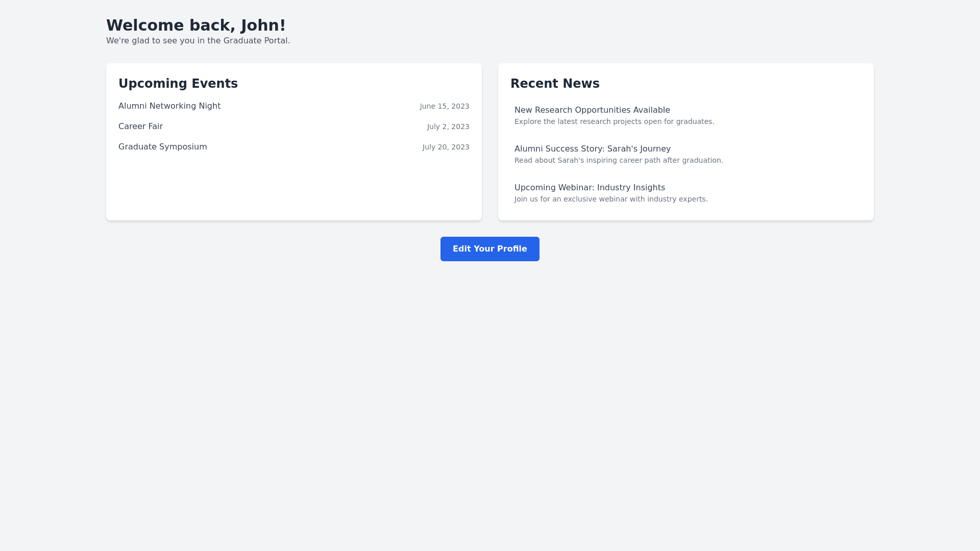The image size is (980, 551).
Task: Click the Welcome back, John! title
Action: click(195, 26)
